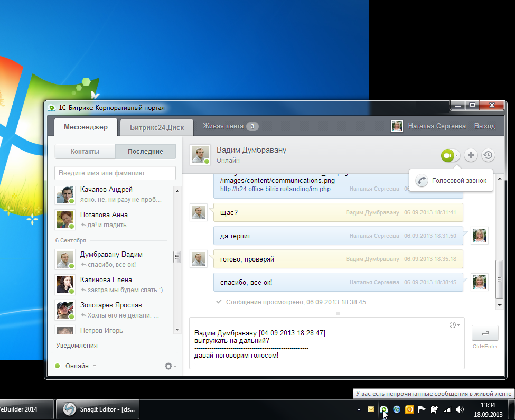The height and width of the screenshot is (420, 515).
Task: Click the mail envelope tray icon
Action: pos(371,409)
